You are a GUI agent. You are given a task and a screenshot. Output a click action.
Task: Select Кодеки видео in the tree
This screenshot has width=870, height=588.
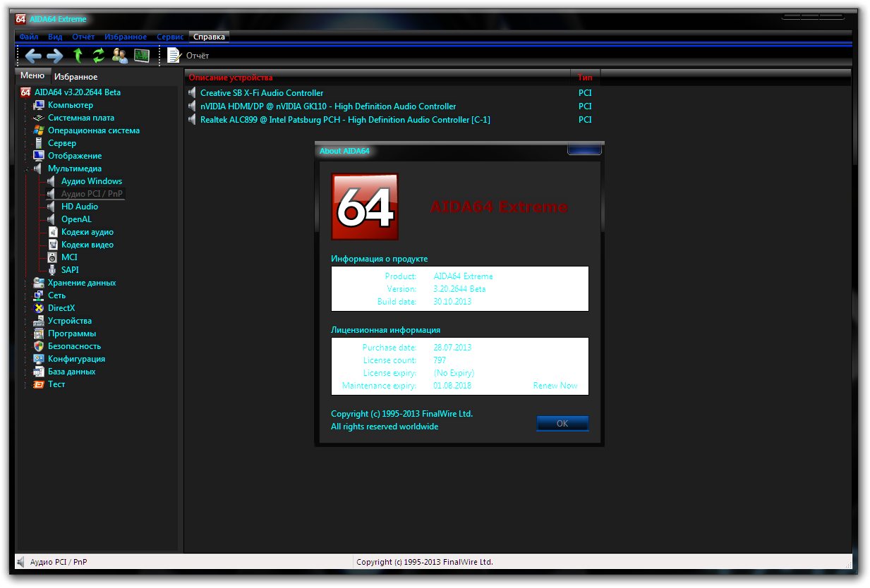pyautogui.click(x=87, y=245)
